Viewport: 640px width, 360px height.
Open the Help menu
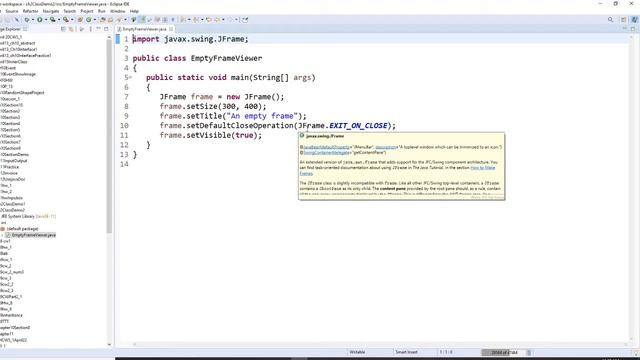[134, 11]
